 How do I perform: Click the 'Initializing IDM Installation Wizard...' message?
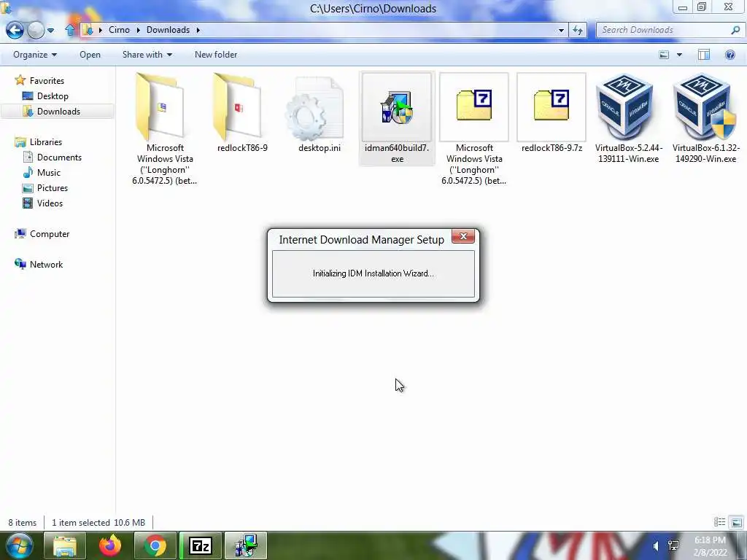tap(373, 273)
